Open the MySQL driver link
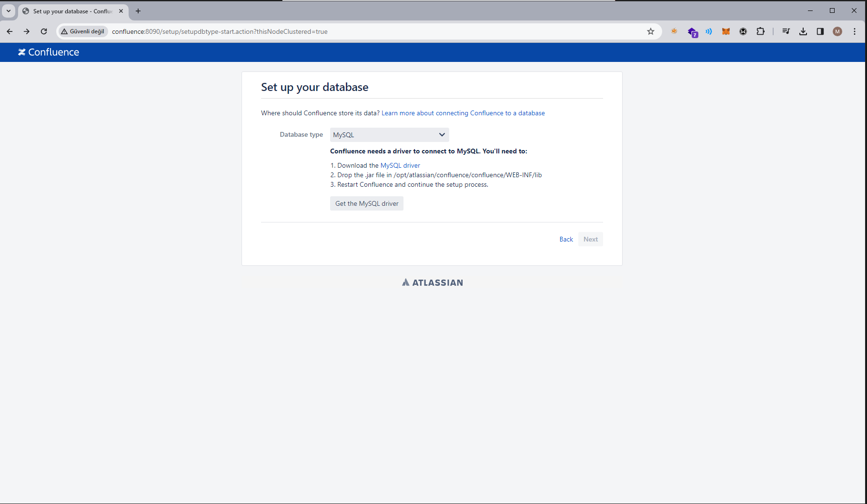Screen dimensions: 867x504 [x=400, y=165]
